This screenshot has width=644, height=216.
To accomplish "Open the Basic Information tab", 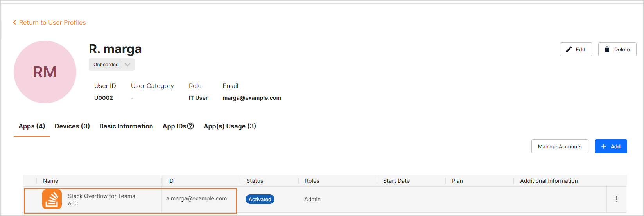I will point(126,126).
